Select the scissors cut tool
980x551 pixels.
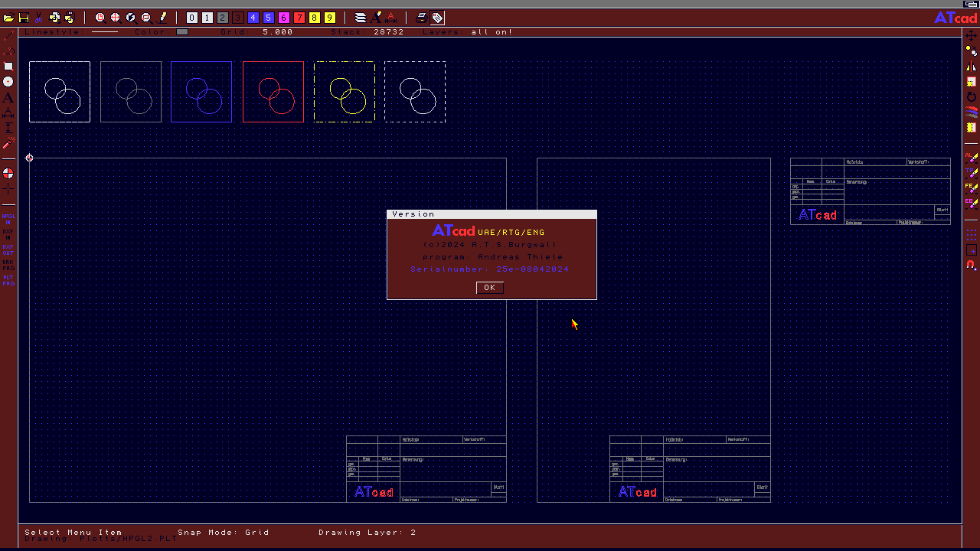tap(38, 18)
